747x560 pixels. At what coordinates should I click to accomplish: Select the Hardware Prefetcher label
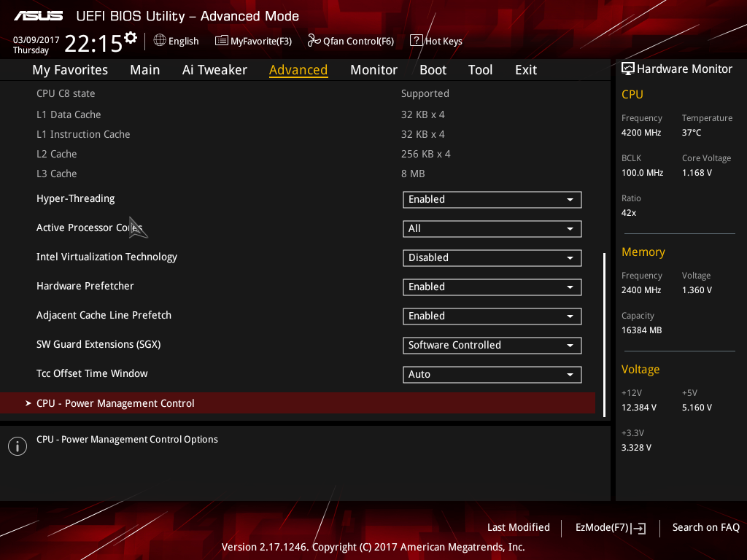85,286
